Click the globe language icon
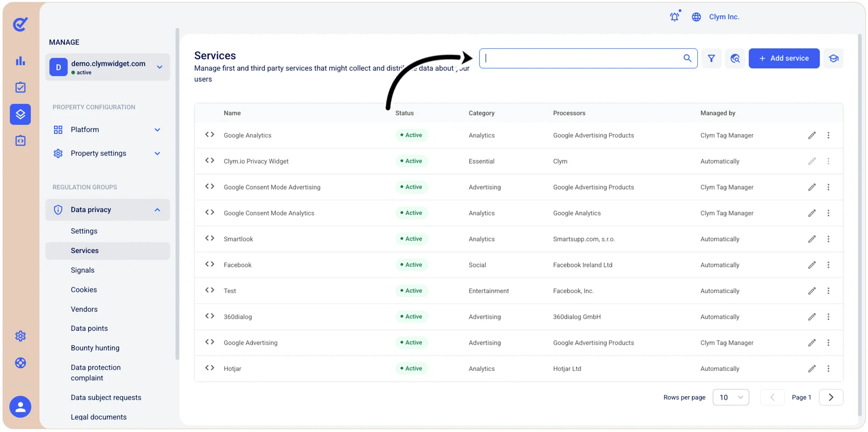 (696, 17)
